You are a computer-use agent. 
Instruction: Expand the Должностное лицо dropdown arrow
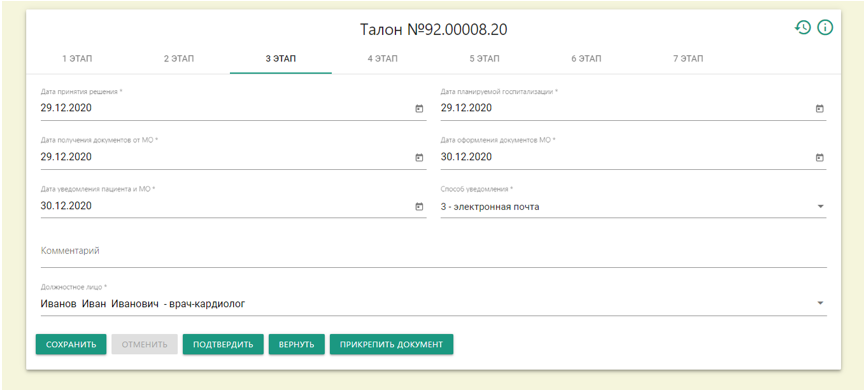[x=820, y=303]
